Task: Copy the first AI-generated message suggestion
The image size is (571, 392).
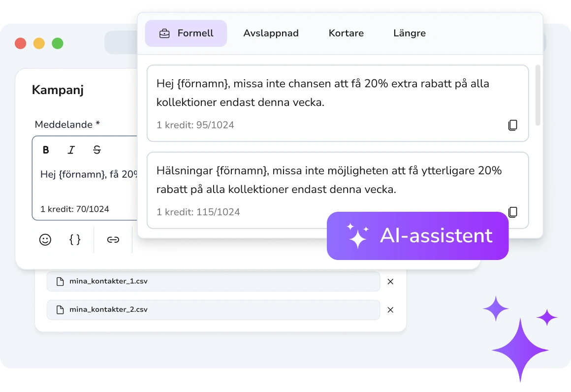Action: 513,125
